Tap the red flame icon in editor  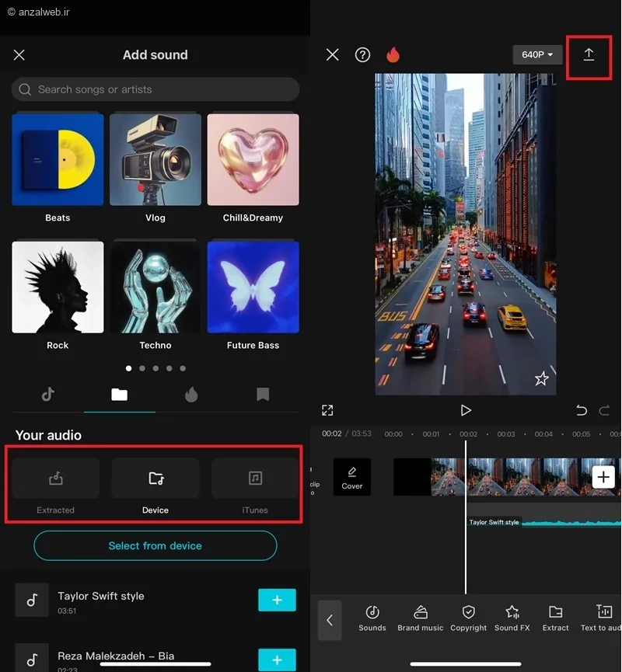point(393,54)
